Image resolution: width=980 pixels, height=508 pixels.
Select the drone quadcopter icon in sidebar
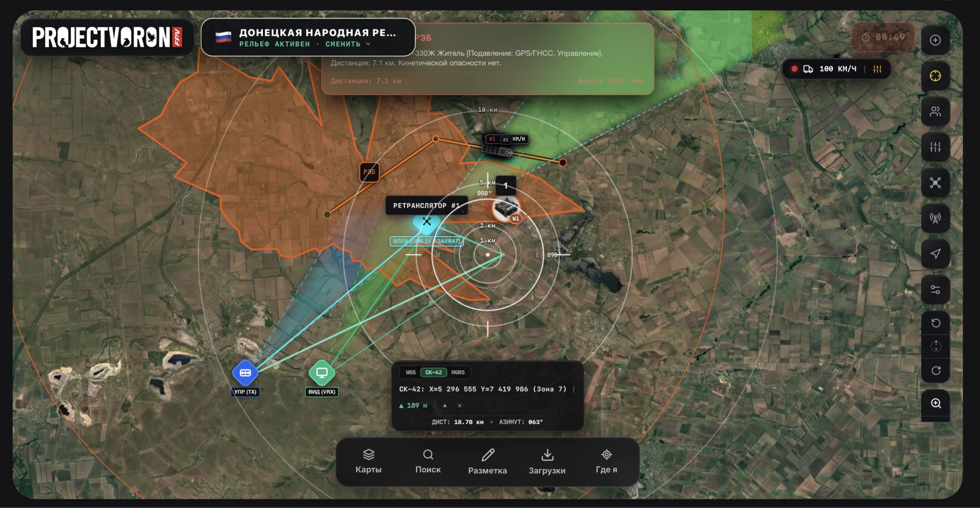click(x=935, y=183)
